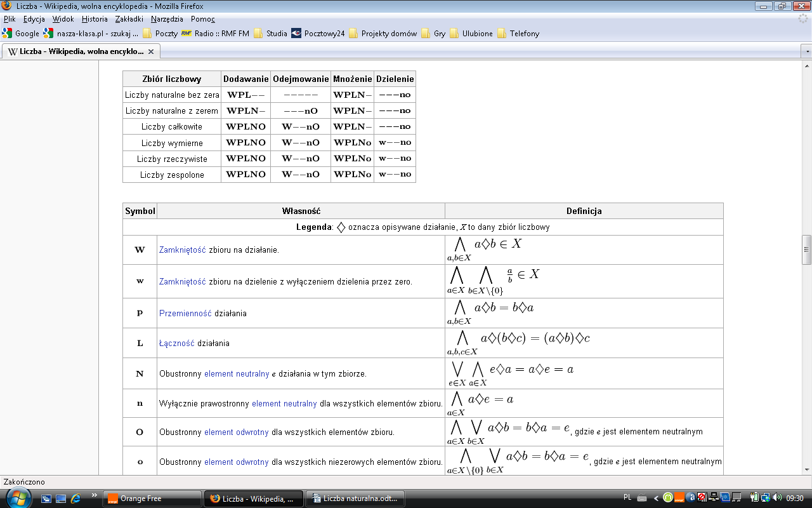Click the volume icon in system tray
This screenshot has width=812, height=508.
pos(777,498)
